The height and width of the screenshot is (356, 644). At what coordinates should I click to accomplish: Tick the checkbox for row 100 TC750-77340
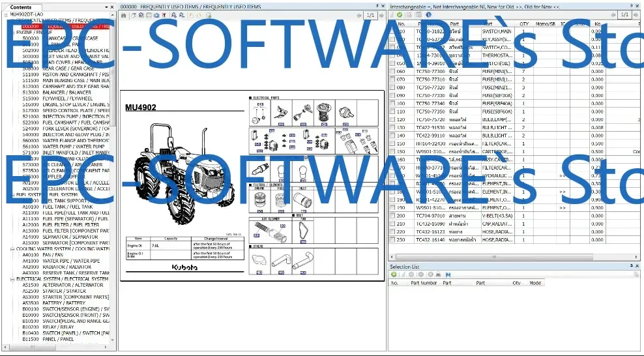pyautogui.click(x=392, y=104)
